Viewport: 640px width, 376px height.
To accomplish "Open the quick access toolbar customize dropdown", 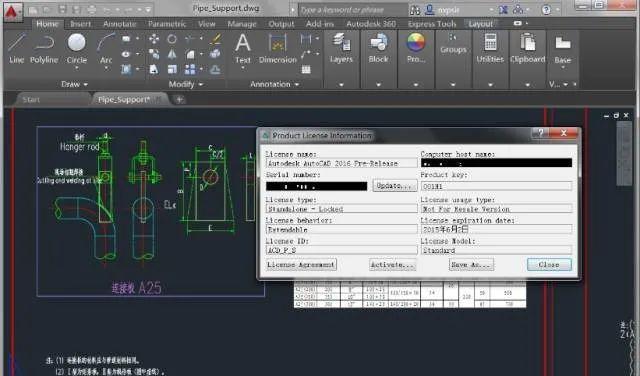I will coord(149,9).
